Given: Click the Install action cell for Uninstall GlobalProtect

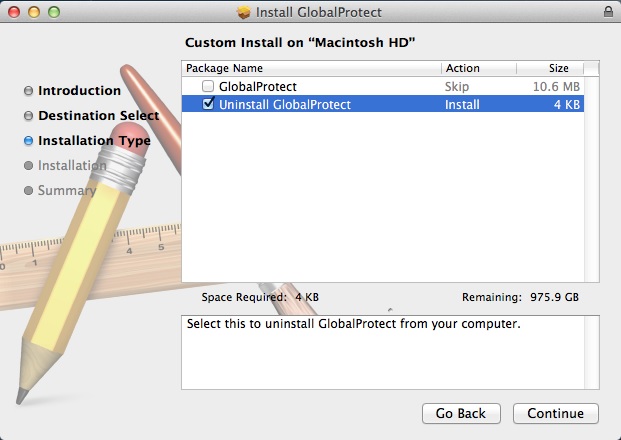Looking at the screenshot, I should click(462, 105).
